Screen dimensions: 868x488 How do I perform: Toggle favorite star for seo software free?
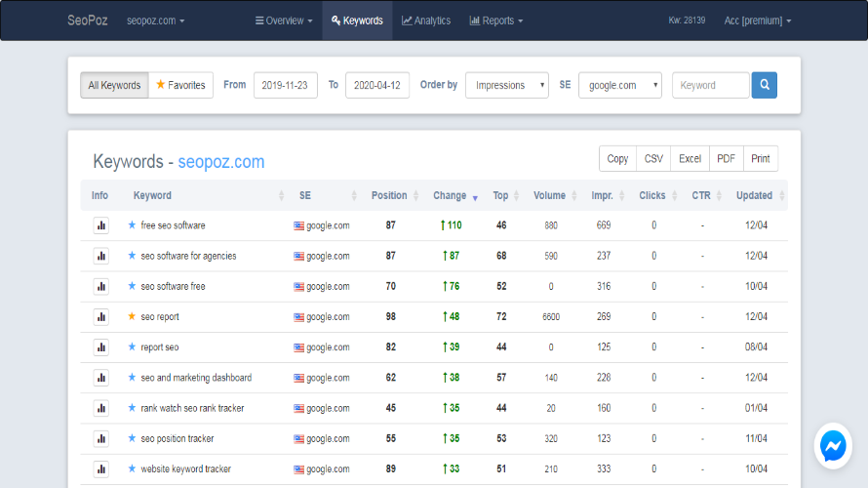click(x=132, y=286)
